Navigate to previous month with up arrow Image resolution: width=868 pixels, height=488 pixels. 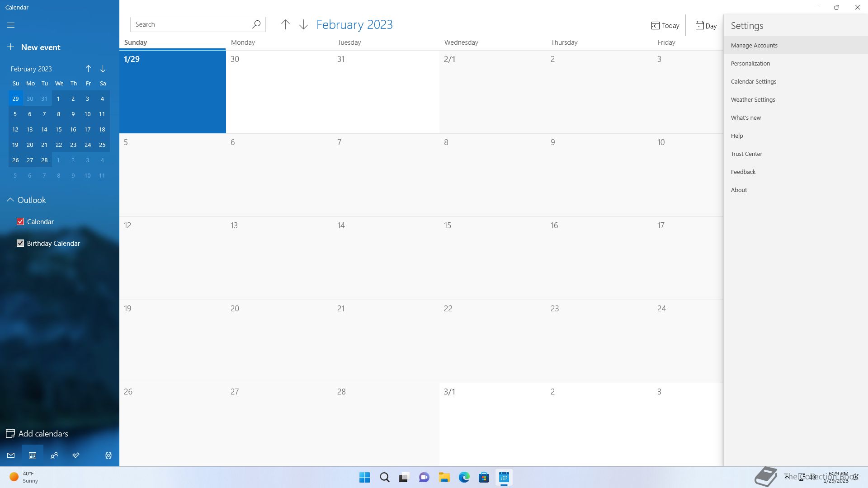pyautogui.click(x=285, y=24)
